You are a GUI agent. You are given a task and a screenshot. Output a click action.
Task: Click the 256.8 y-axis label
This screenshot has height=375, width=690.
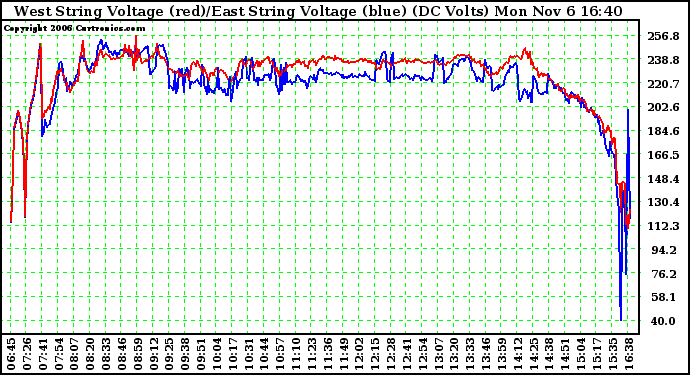663,36
